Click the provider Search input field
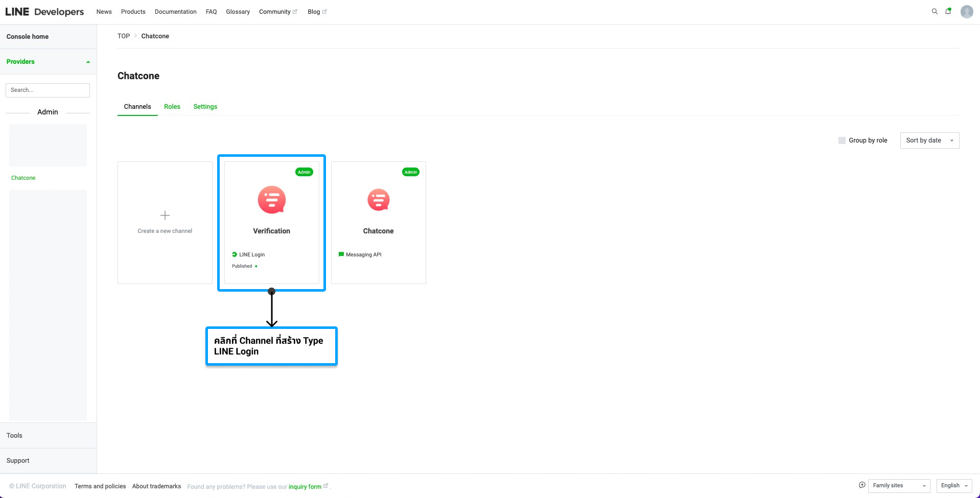The image size is (980, 498). [48, 90]
